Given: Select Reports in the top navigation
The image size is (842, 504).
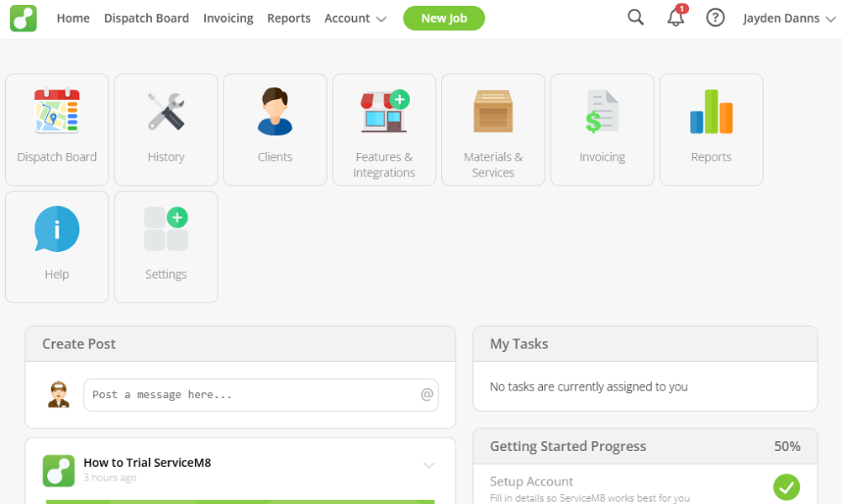Looking at the screenshot, I should click(289, 18).
